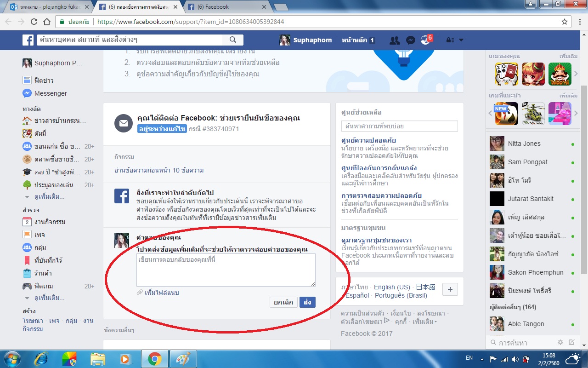This screenshot has height=368, width=588.
Task: Select 日本語 language
Action: (425, 287)
